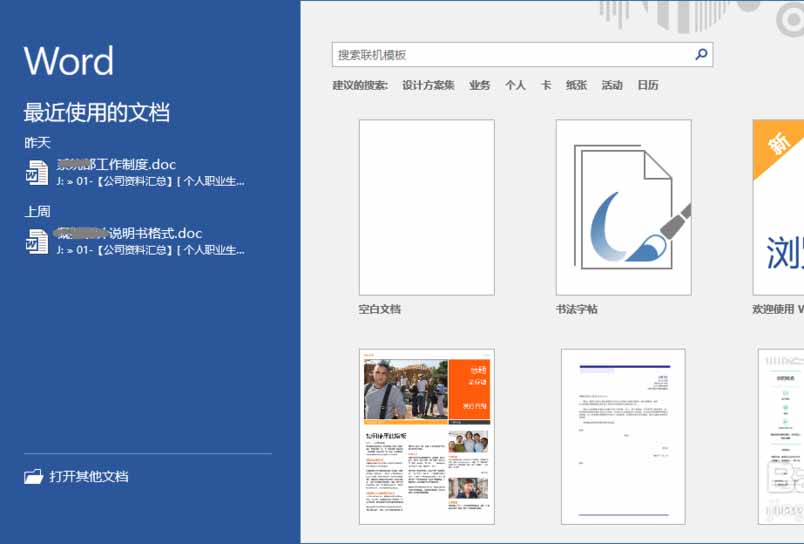The width and height of the screenshot is (804, 544).
Task: Select suggested search 日历
Action: click(x=648, y=85)
